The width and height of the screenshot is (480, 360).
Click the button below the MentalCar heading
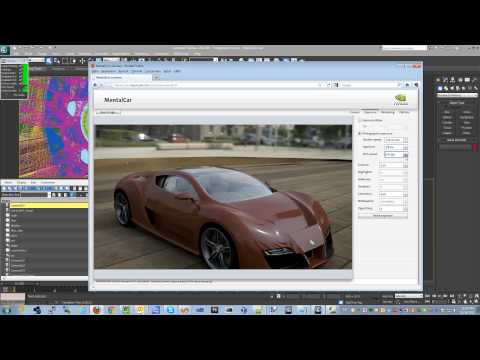(x=108, y=112)
